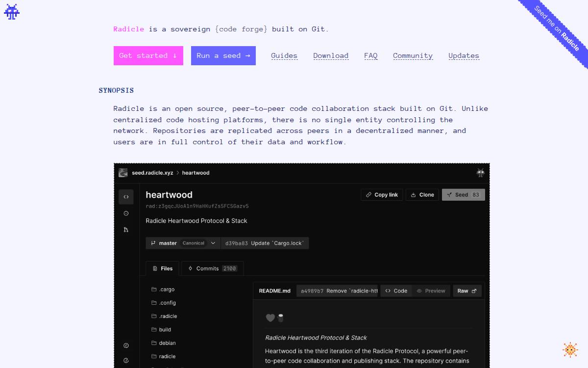Open the Guides link

(284, 56)
